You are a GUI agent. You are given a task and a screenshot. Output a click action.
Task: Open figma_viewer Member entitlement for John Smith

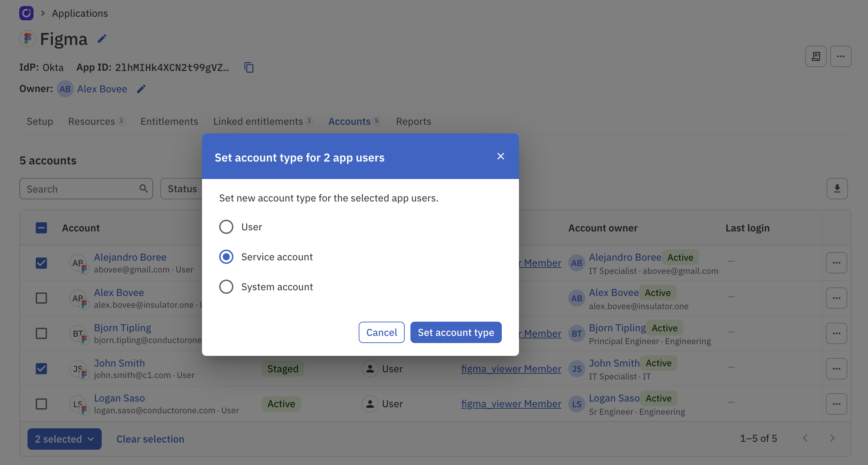click(x=511, y=369)
